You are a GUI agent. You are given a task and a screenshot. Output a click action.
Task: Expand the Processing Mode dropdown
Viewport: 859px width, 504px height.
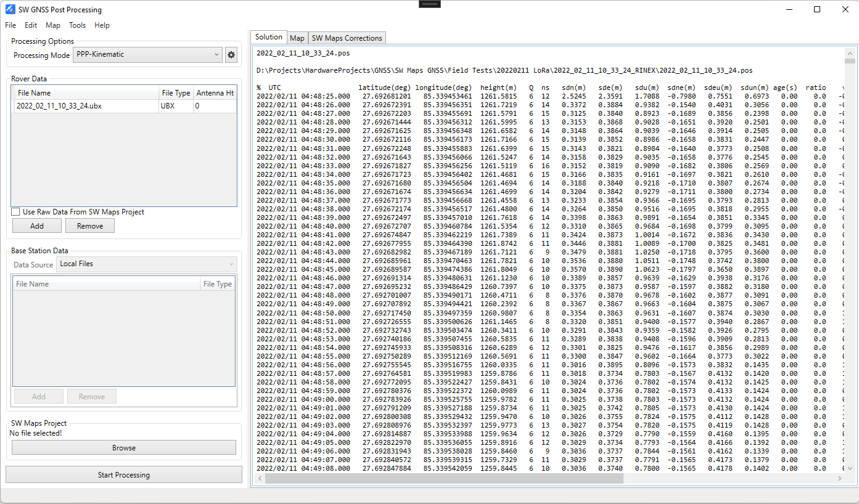point(147,55)
